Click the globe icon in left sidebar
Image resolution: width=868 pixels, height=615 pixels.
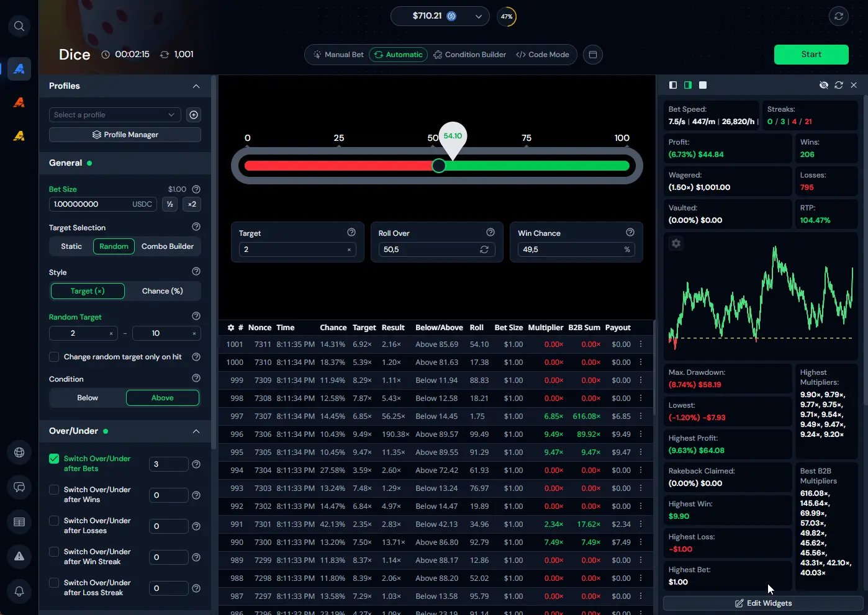pos(19,452)
